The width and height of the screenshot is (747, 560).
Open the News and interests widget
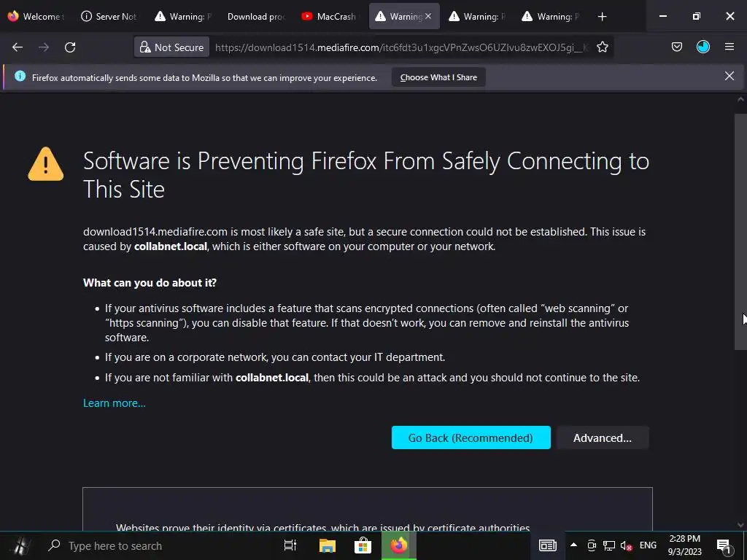547,545
